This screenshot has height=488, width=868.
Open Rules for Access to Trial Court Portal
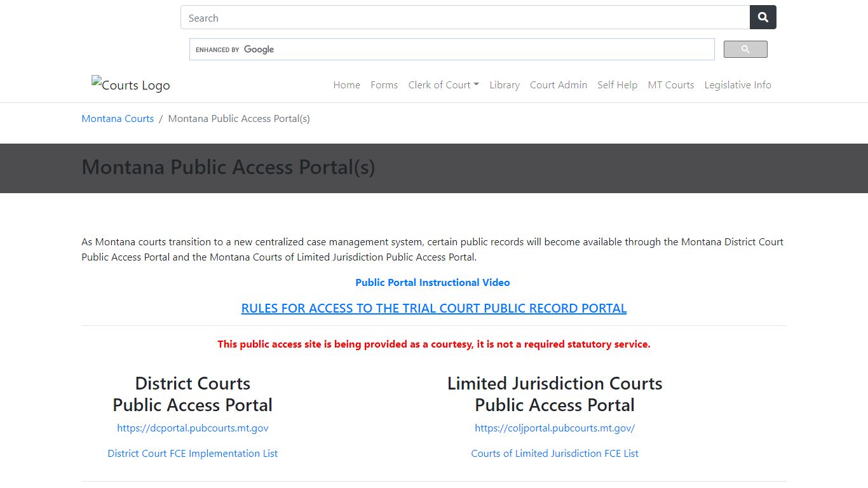tap(434, 308)
